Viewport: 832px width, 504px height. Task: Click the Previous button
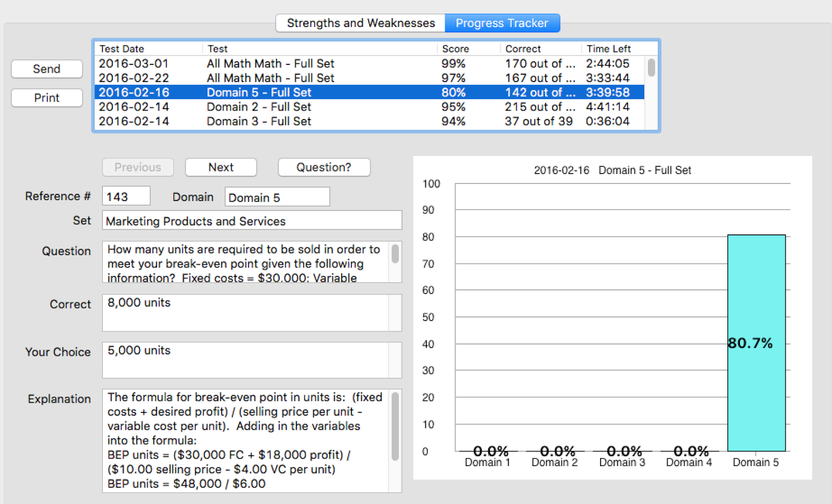point(137,167)
